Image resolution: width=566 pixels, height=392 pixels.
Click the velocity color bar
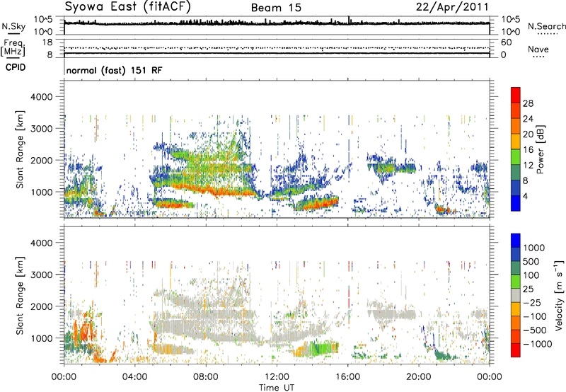click(x=516, y=295)
